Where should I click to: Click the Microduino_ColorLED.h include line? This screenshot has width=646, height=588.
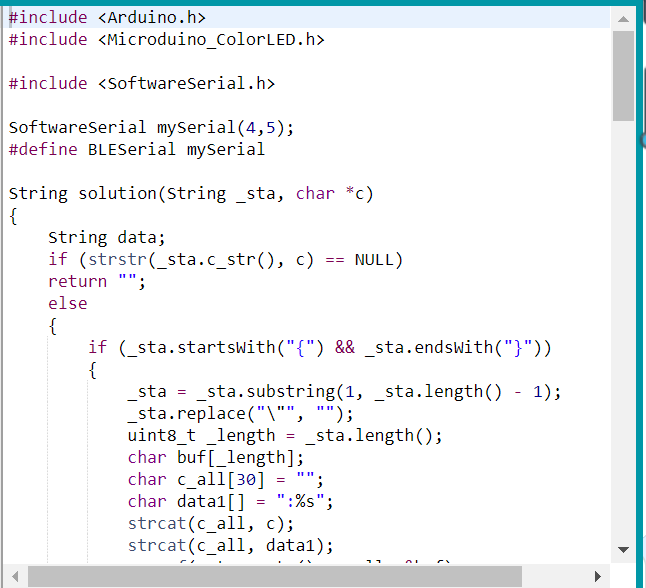point(166,39)
